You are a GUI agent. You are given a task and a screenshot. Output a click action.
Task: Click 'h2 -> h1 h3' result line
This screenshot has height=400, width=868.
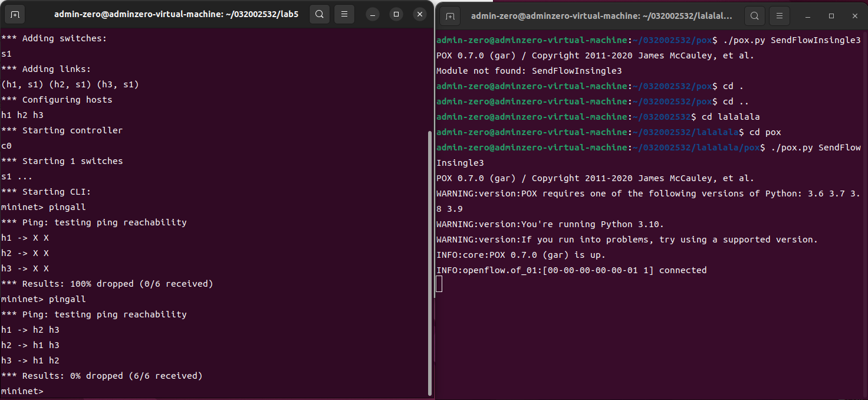click(x=30, y=345)
